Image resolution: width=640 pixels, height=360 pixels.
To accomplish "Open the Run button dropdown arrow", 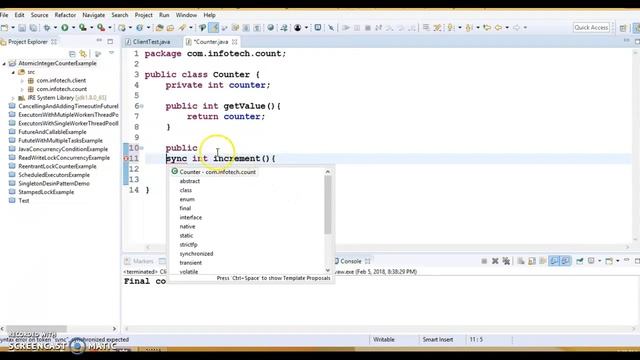I will [73, 28].
